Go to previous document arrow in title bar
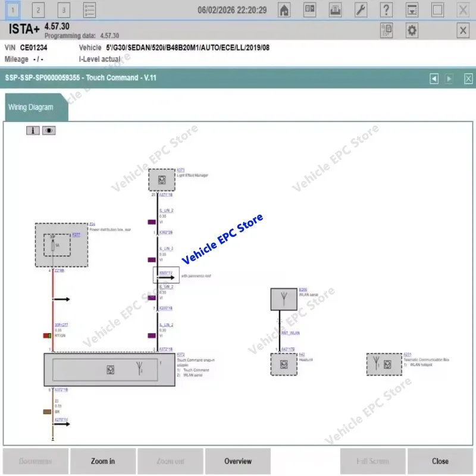 click(x=434, y=79)
